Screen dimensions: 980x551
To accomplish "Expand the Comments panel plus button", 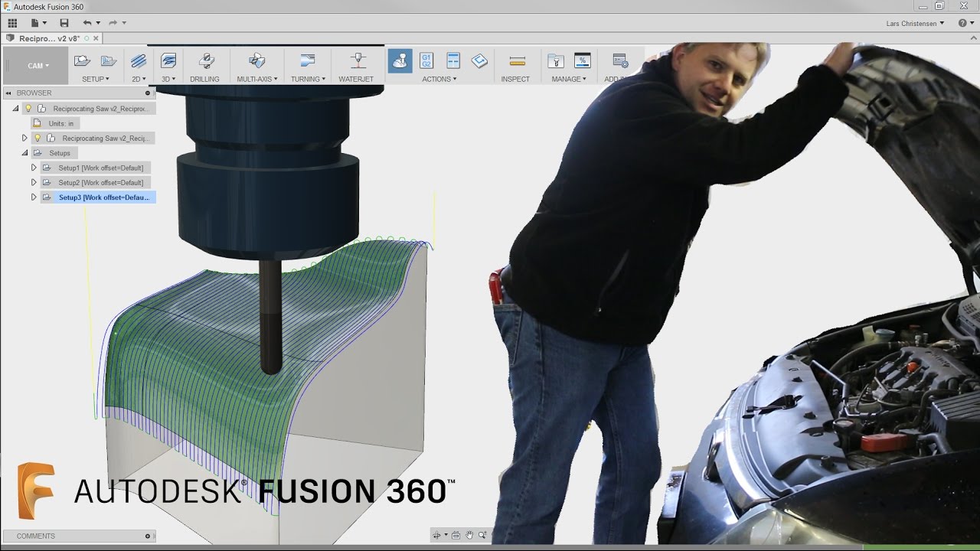I will click(148, 536).
